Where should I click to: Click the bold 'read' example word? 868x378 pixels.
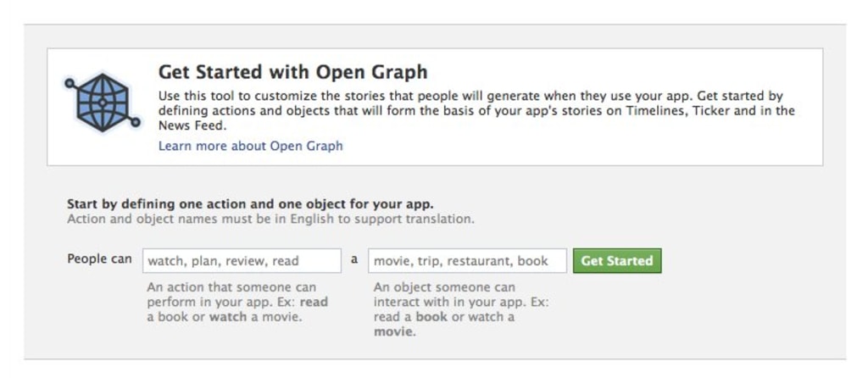click(314, 302)
